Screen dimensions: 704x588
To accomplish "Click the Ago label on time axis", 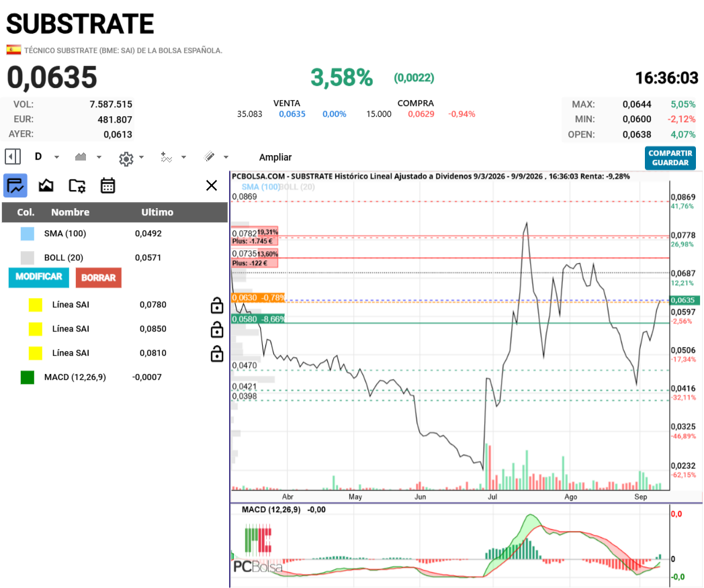I will point(570,497).
